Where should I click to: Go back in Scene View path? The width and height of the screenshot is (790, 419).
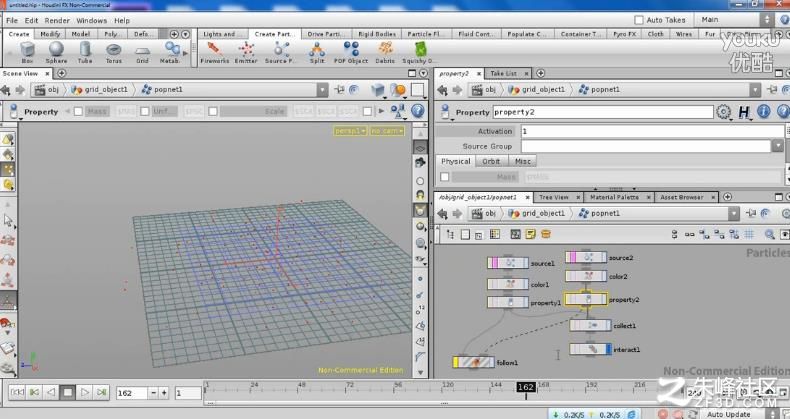tap(6, 90)
